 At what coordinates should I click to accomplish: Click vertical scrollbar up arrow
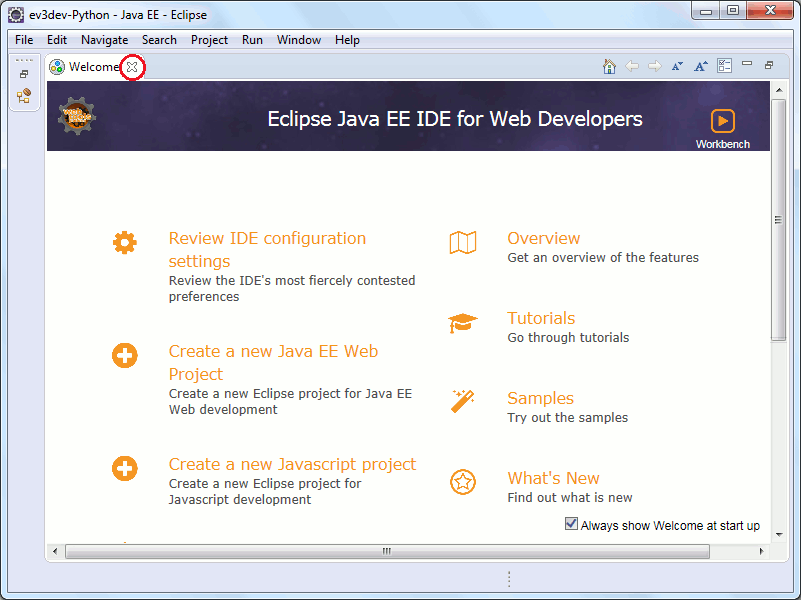pyautogui.click(x=779, y=90)
